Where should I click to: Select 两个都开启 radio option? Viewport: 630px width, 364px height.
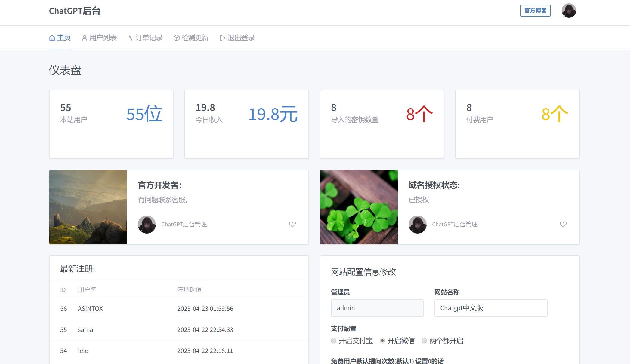424,341
